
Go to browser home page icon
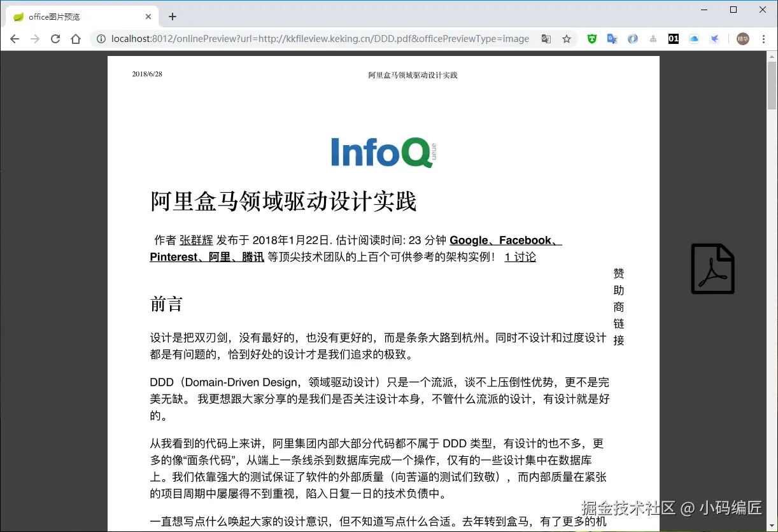click(x=76, y=39)
